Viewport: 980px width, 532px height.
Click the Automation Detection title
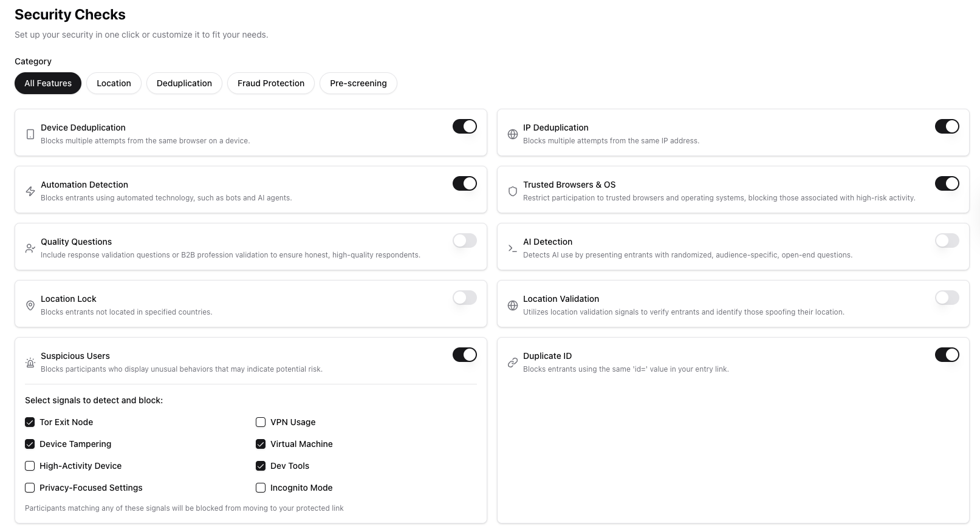(x=84, y=185)
